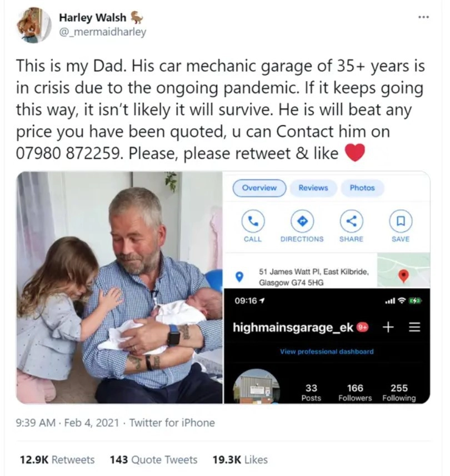Open the 166 Followers list
This screenshot has height=476, width=450.
coord(355,393)
